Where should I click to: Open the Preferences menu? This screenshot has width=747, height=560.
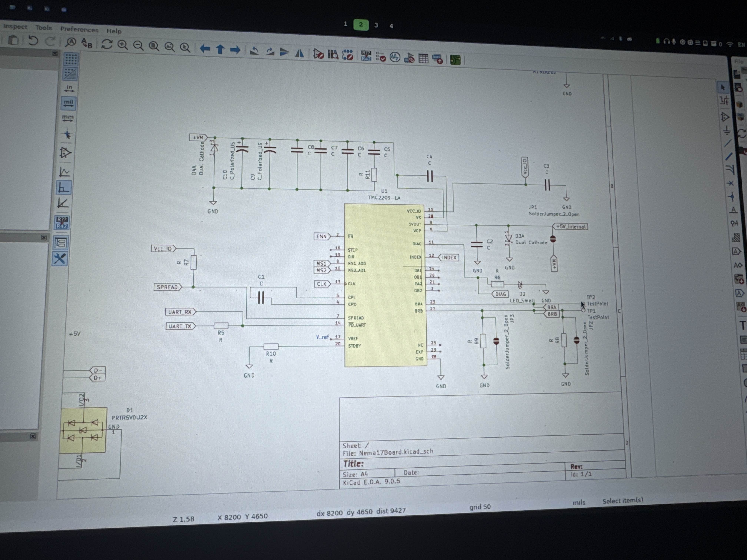coord(79,29)
